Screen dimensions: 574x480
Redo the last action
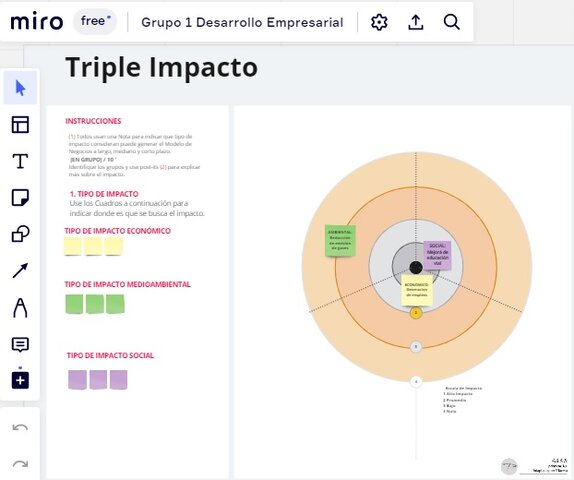coord(20,464)
